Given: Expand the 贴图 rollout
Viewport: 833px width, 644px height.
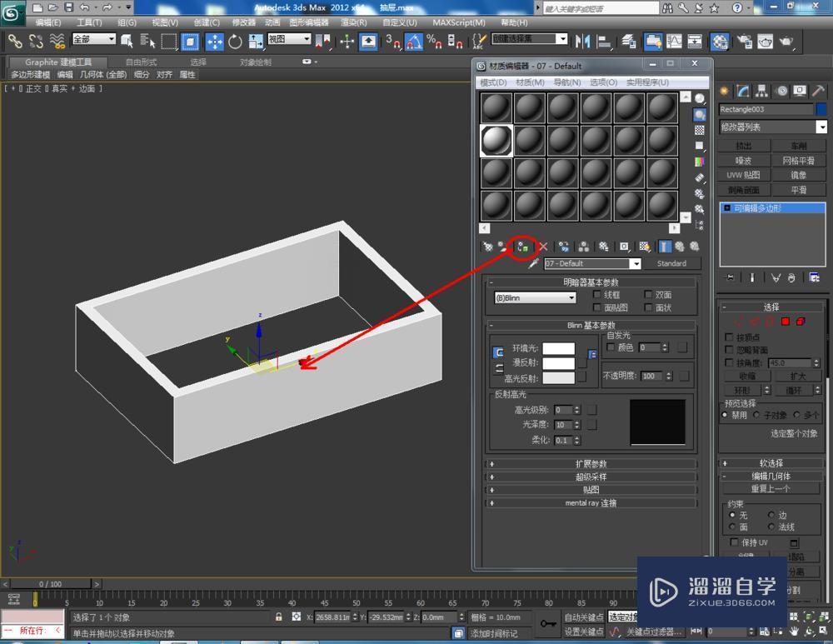Looking at the screenshot, I should (x=593, y=490).
